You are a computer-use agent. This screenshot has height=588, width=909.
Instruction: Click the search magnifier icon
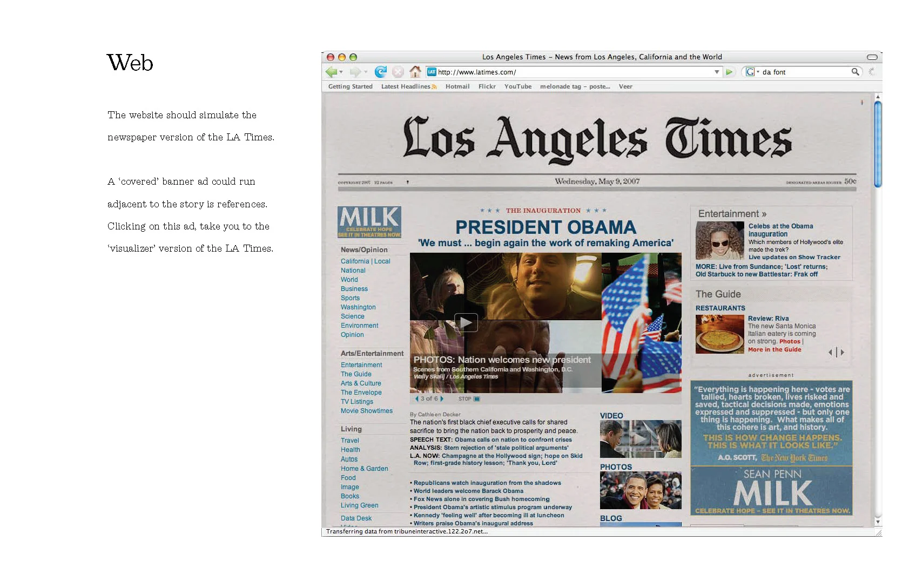pyautogui.click(x=855, y=72)
